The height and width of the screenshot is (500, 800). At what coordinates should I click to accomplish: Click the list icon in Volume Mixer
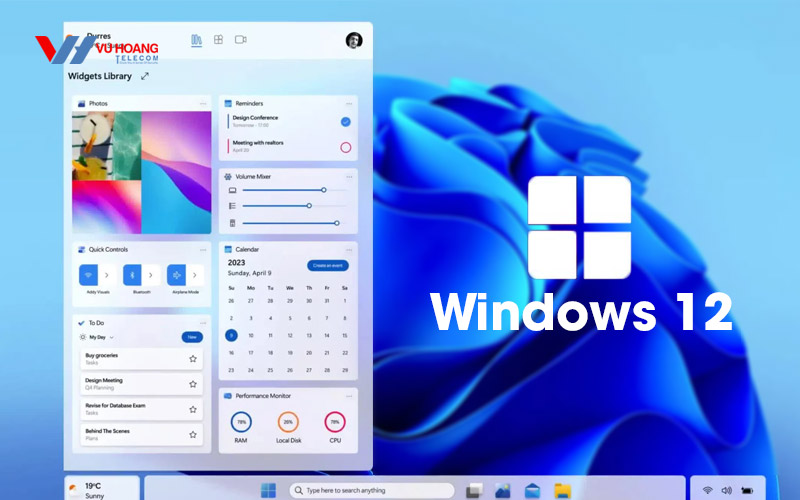click(x=232, y=206)
